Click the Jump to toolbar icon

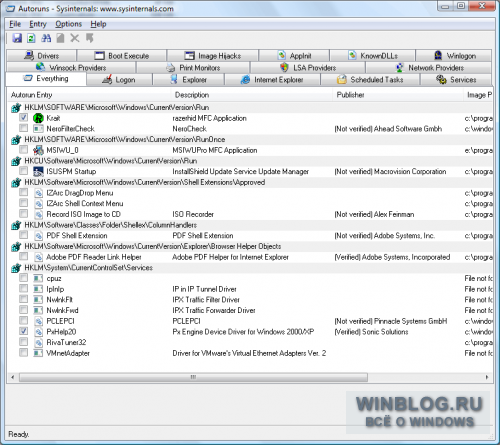pos(89,38)
